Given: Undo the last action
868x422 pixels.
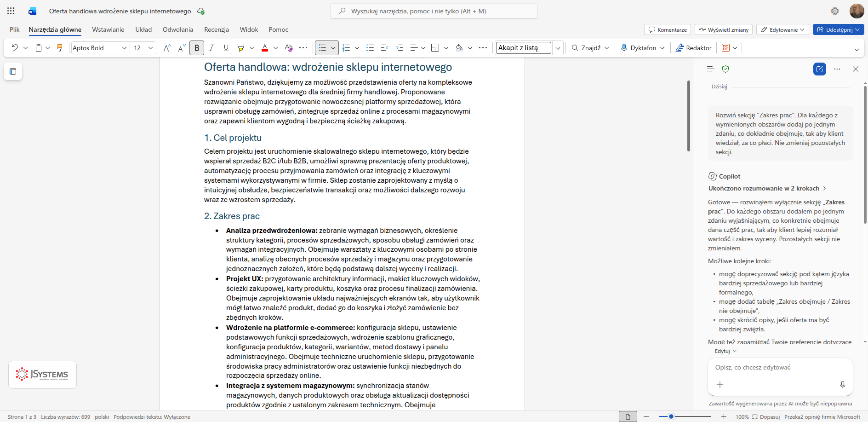Looking at the screenshot, I should [15, 48].
